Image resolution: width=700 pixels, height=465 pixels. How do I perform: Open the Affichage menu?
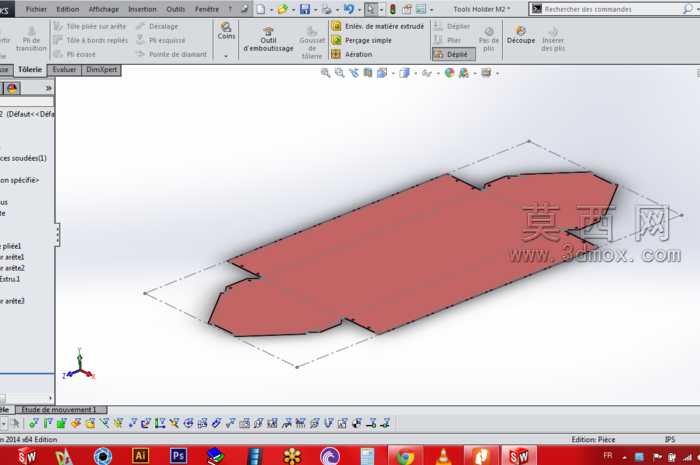[x=104, y=9]
